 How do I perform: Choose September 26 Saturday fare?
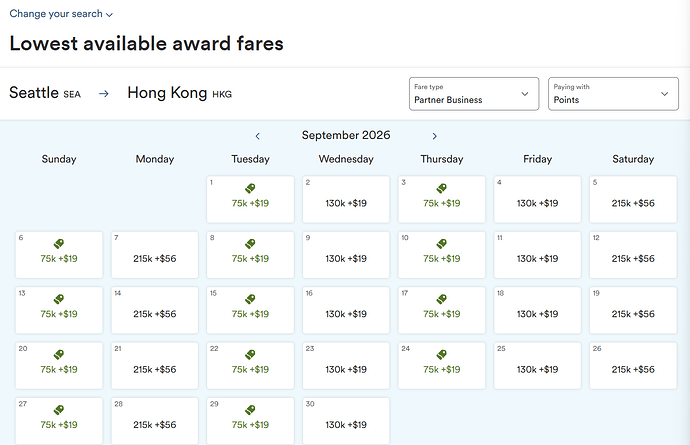tap(634, 369)
